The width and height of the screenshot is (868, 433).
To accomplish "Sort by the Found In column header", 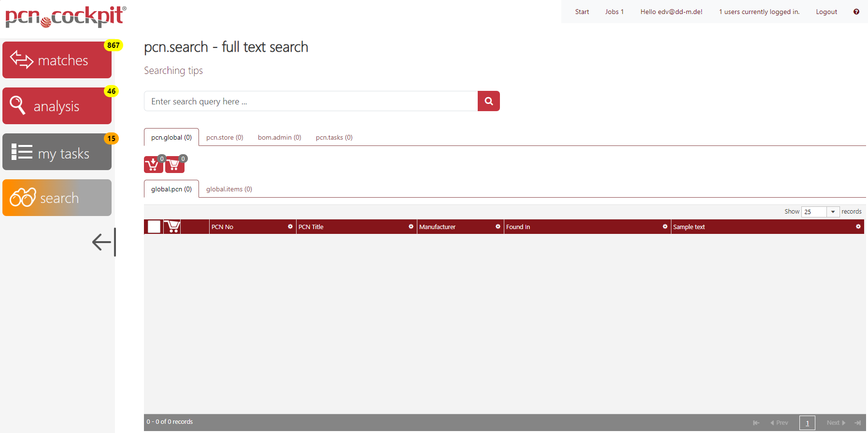I will click(518, 227).
